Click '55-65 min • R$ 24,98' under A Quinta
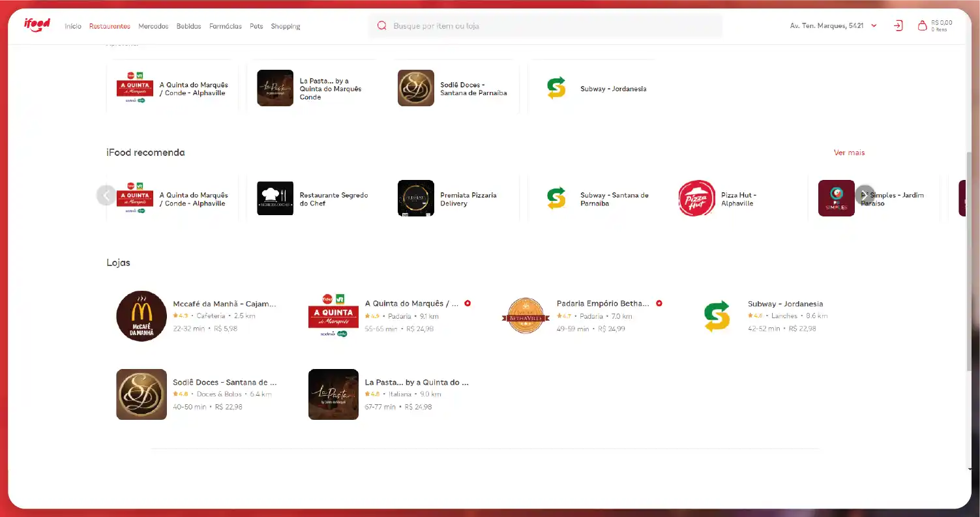Image resolution: width=980 pixels, height=517 pixels. click(x=399, y=329)
